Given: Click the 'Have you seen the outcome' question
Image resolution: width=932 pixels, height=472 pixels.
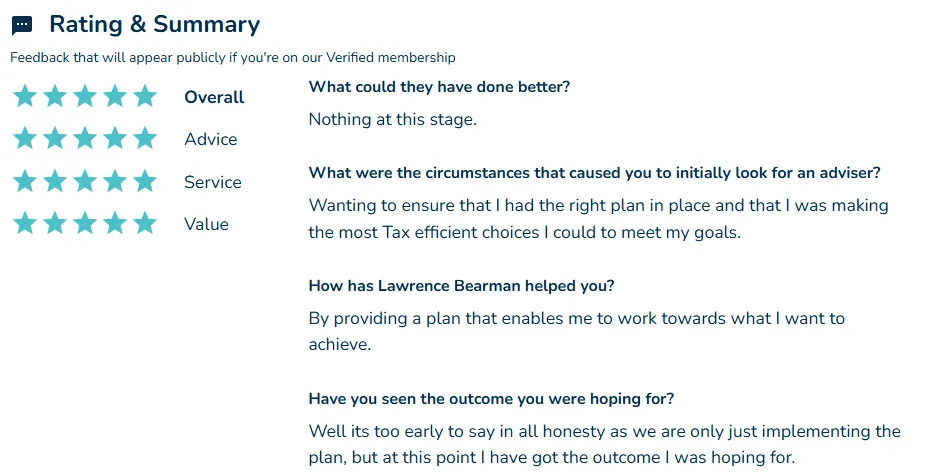Looking at the screenshot, I should [x=492, y=399].
